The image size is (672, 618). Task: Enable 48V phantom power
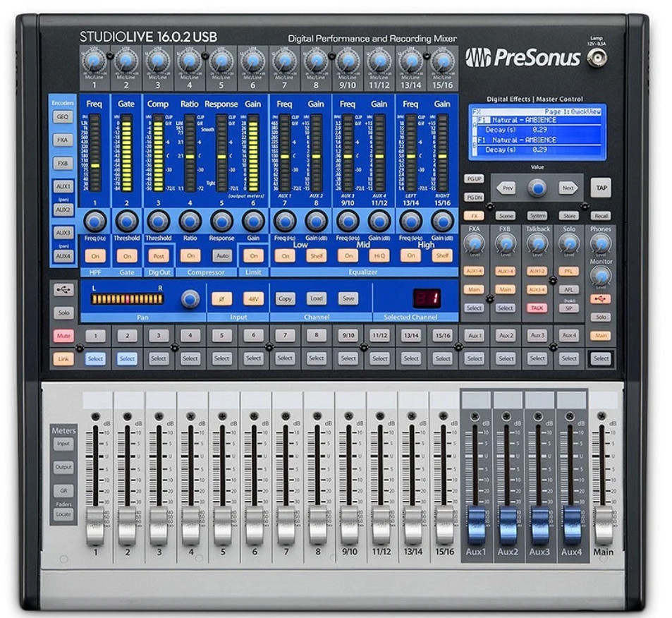coord(253,298)
